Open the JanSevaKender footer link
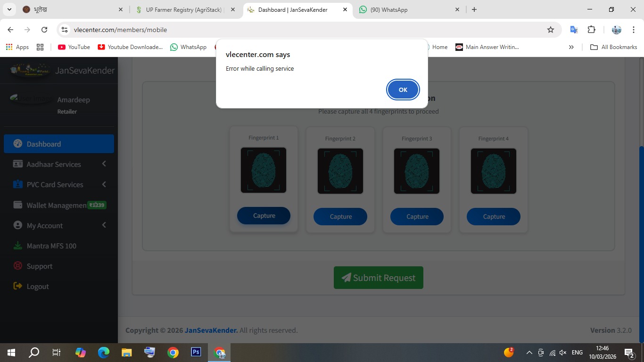The width and height of the screenshot is (644, 362). [211, 330]
